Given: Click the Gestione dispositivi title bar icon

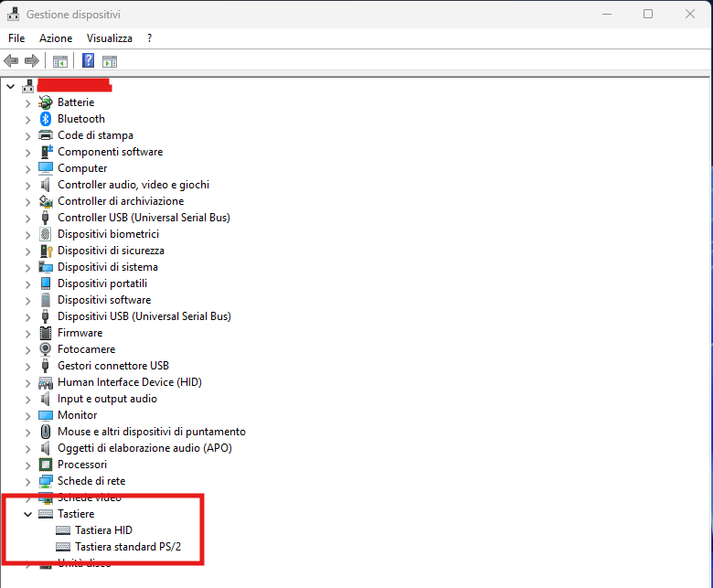Looking at the screenshot, I should tap(13, 14).
